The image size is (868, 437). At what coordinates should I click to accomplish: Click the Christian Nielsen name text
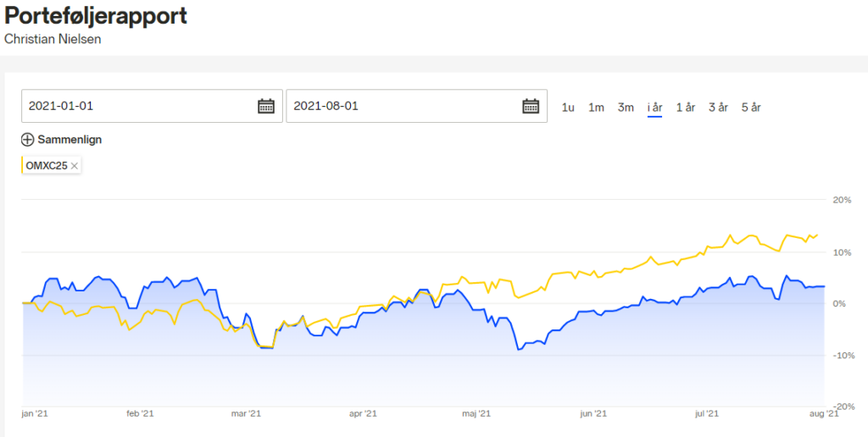click(x=53, y=39)
